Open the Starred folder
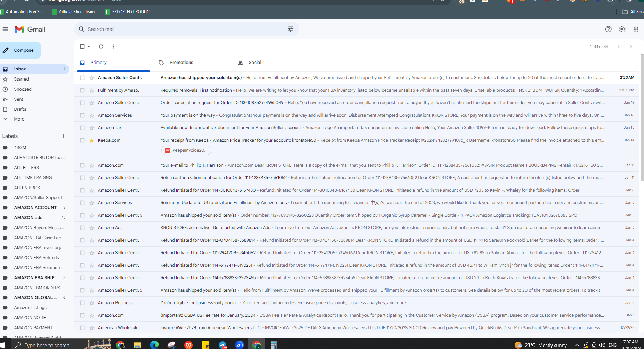 coord(34,79)
